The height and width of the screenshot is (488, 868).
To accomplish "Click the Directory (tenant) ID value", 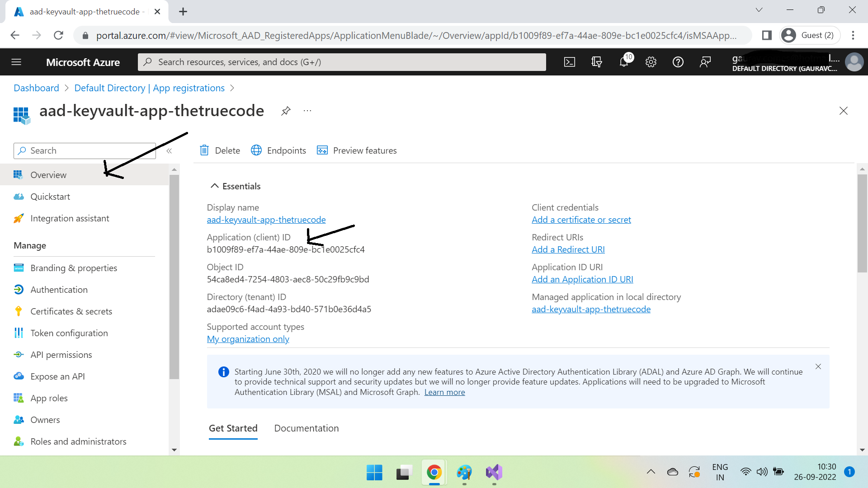I will click(x=289, y=309).
